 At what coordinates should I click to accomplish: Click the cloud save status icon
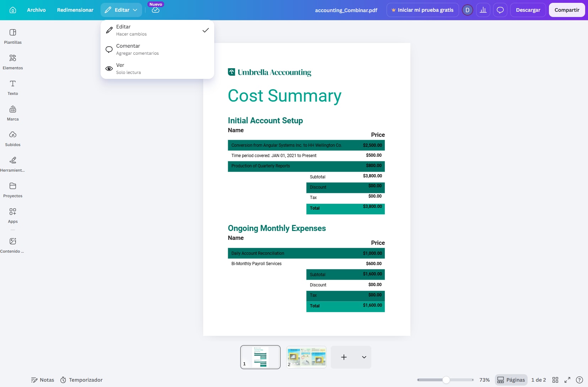pyautogui.click(x=156, y=10)
